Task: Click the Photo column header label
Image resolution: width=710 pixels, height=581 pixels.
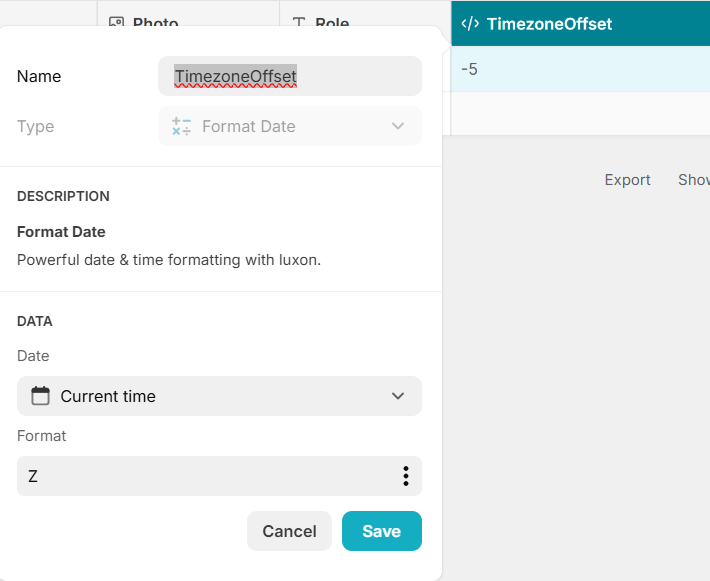Action: click(x=155, y=22)
